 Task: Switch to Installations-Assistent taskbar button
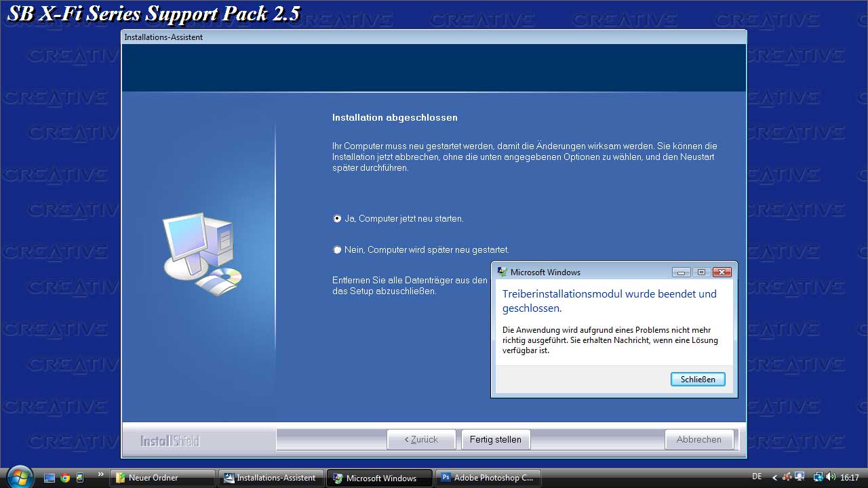(x=271, y=478)
